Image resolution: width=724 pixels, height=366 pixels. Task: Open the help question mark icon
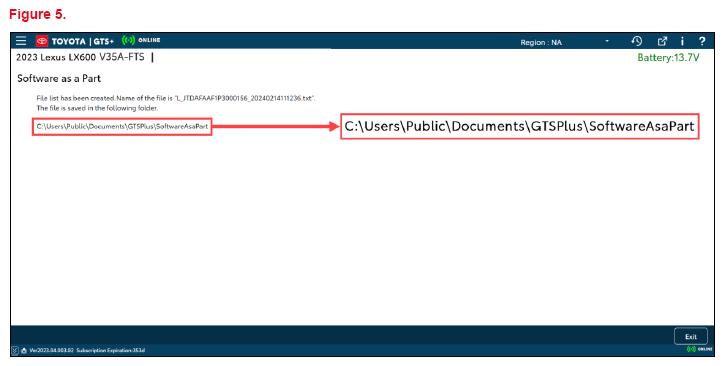click(702, 41)
